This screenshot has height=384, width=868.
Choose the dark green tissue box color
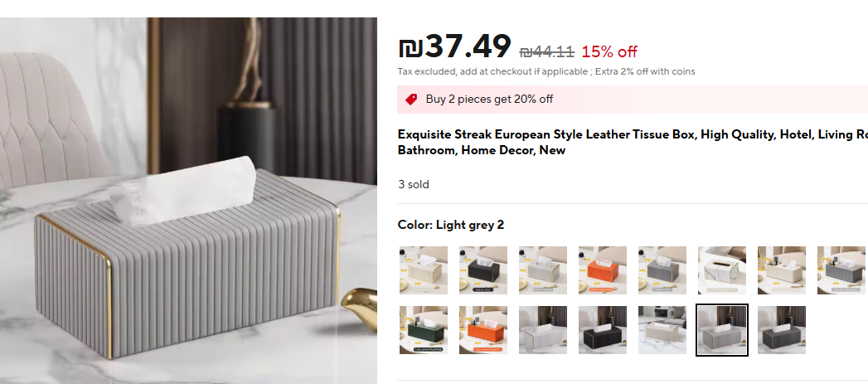pyautogui.click(x=424, y=330)
